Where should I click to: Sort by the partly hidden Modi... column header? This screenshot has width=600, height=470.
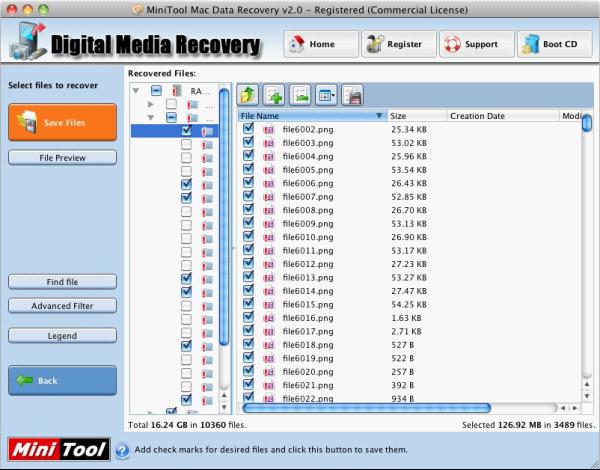click(x=570, y=116)
